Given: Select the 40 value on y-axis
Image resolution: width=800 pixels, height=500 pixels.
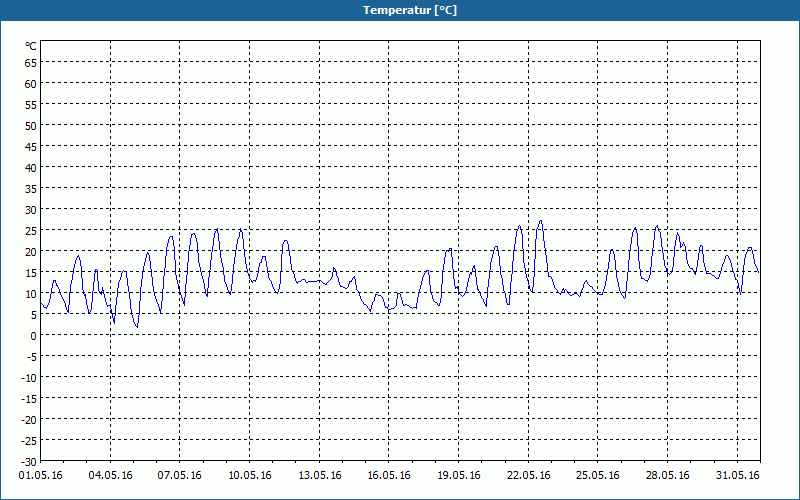Looking at the screenshot, I should click(x=31, y=168).
